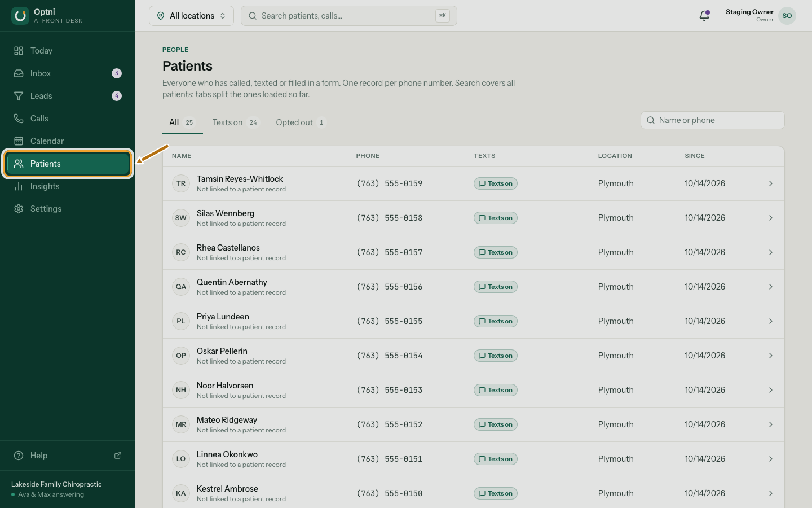The width and height of the screenshot is (812, 508).
Task: Click the Name or phone filter field
Action: (x=712, y=120)
